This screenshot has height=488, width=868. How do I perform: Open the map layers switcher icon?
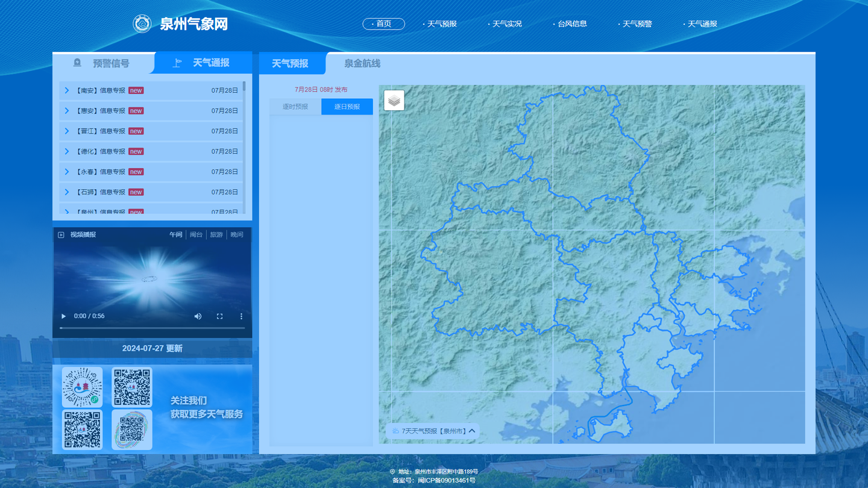[x=394, y=101]
